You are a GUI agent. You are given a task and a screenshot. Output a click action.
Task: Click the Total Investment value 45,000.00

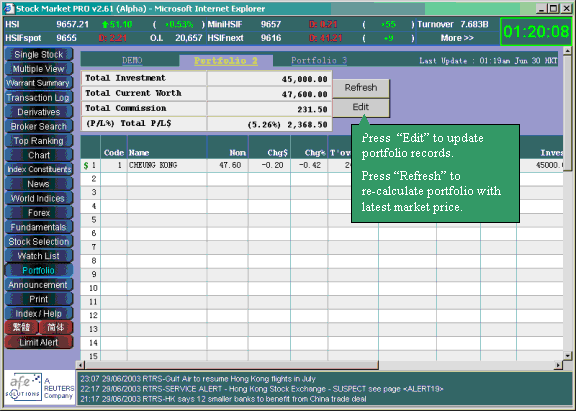[305, 79]
